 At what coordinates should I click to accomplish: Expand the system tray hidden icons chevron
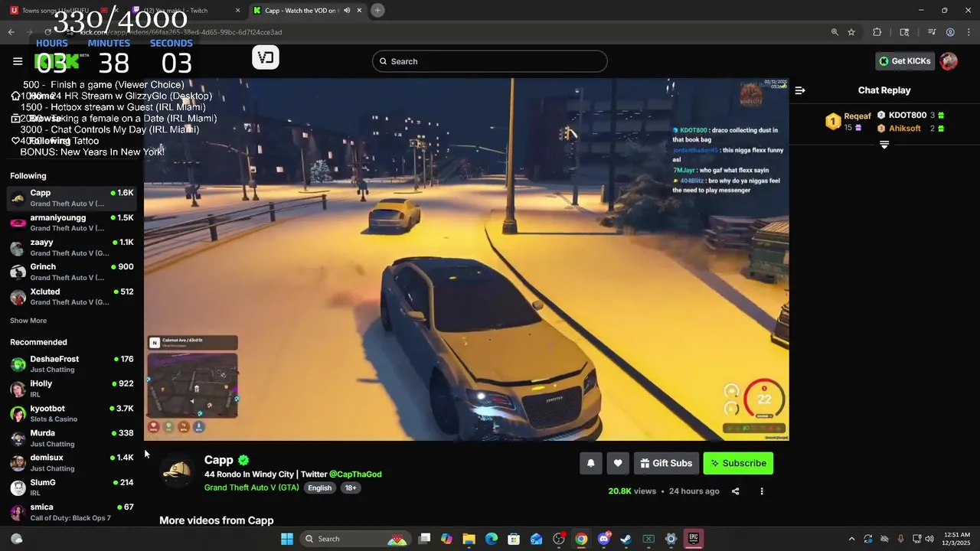(851, 539)
